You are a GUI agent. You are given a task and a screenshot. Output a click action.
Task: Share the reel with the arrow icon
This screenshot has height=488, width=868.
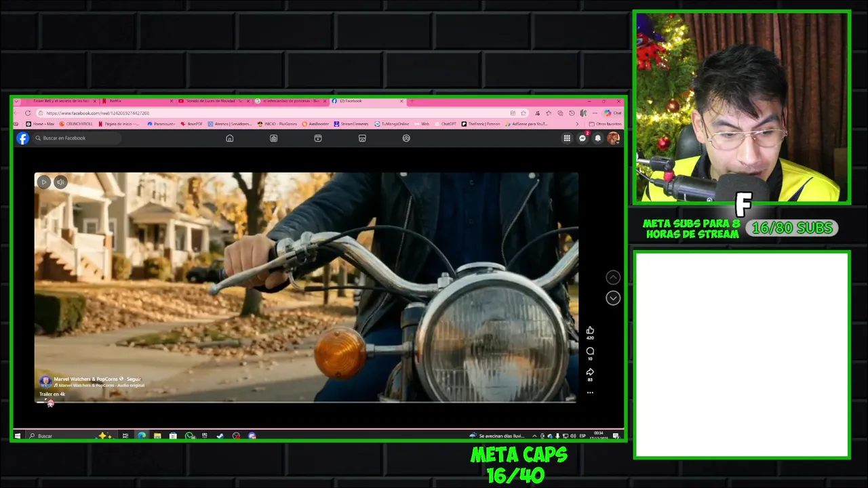tap(590, 372)
